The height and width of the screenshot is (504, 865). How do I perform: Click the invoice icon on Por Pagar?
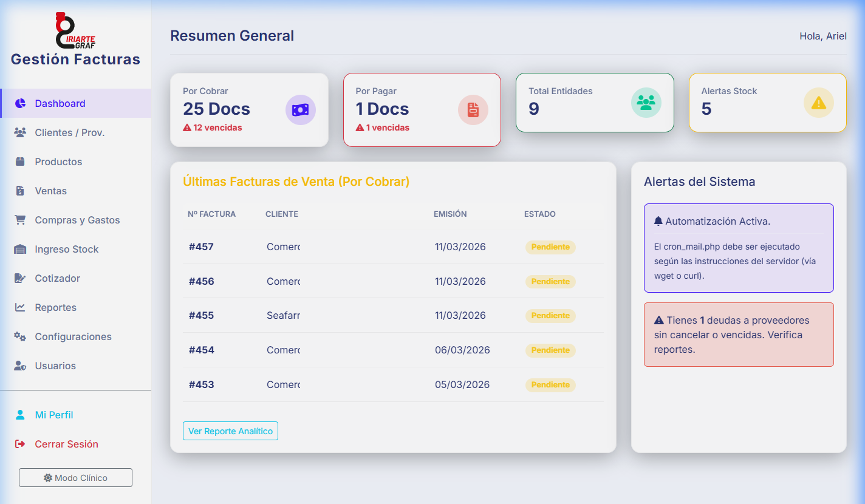[x=473, y=110]
